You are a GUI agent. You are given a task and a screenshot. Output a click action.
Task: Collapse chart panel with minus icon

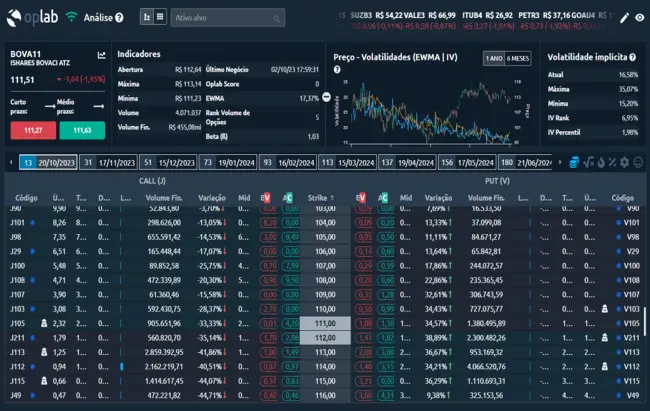click(327, 97)
